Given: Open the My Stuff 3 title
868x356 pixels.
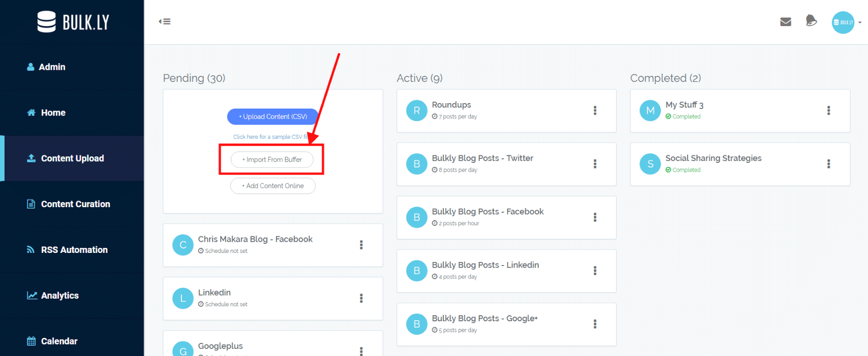Looking at the screenshot, I should coord(685,105).
